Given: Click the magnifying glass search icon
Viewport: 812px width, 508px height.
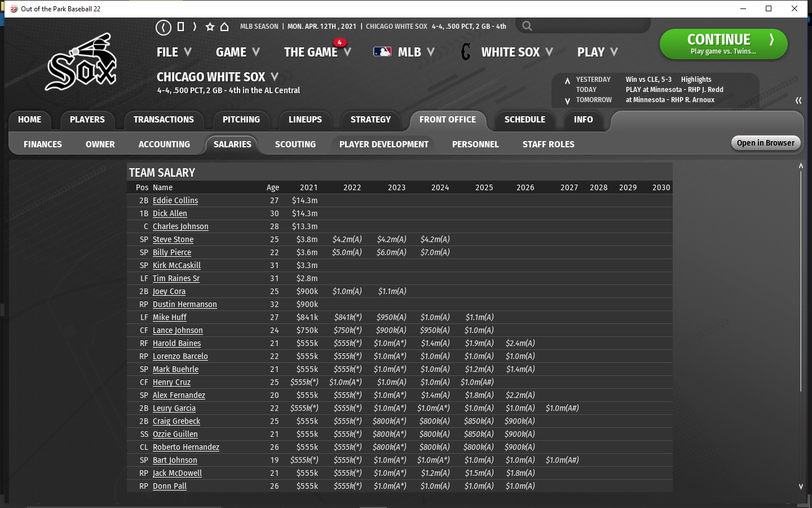Looking at the screenshot, I should pyautogui.click(x=527, y=26).
